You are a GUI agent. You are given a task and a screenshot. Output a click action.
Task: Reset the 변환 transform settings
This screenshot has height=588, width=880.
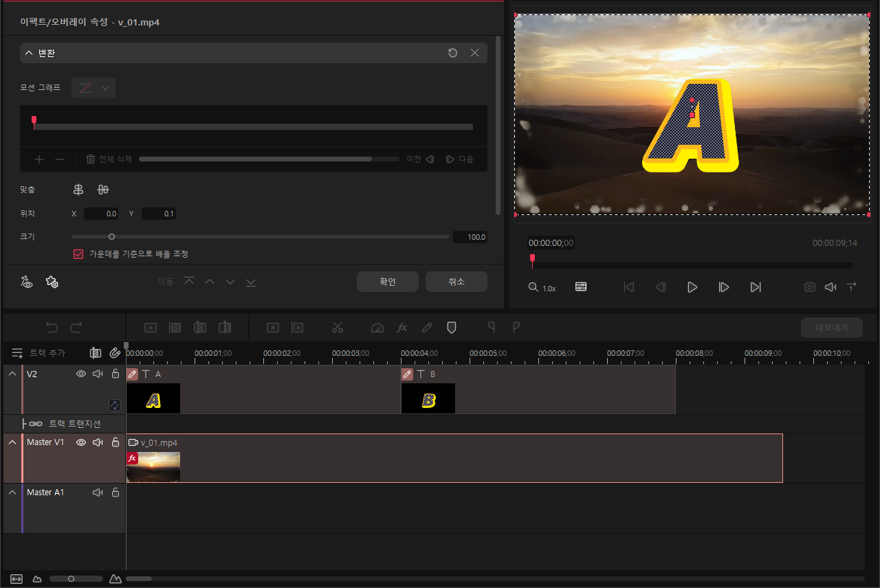452,53
